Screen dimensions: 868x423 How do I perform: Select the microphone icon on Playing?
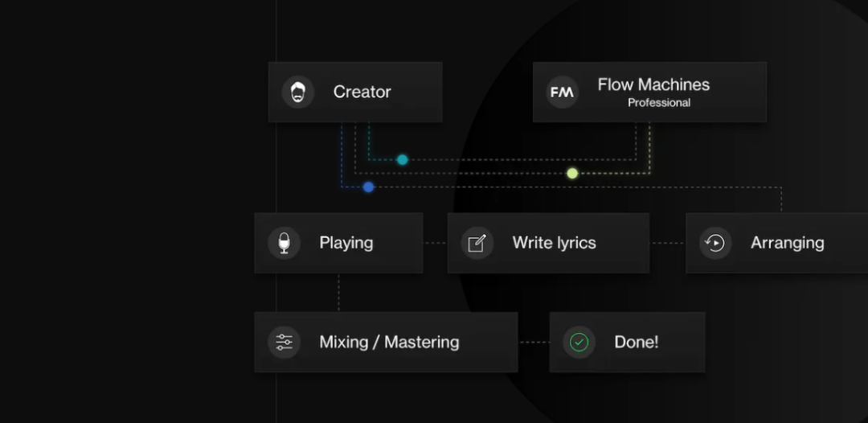[x=284, y=243]
